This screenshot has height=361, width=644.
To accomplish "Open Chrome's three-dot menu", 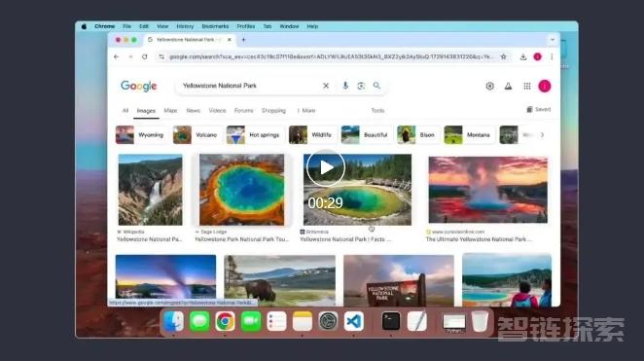I will 552,56.
